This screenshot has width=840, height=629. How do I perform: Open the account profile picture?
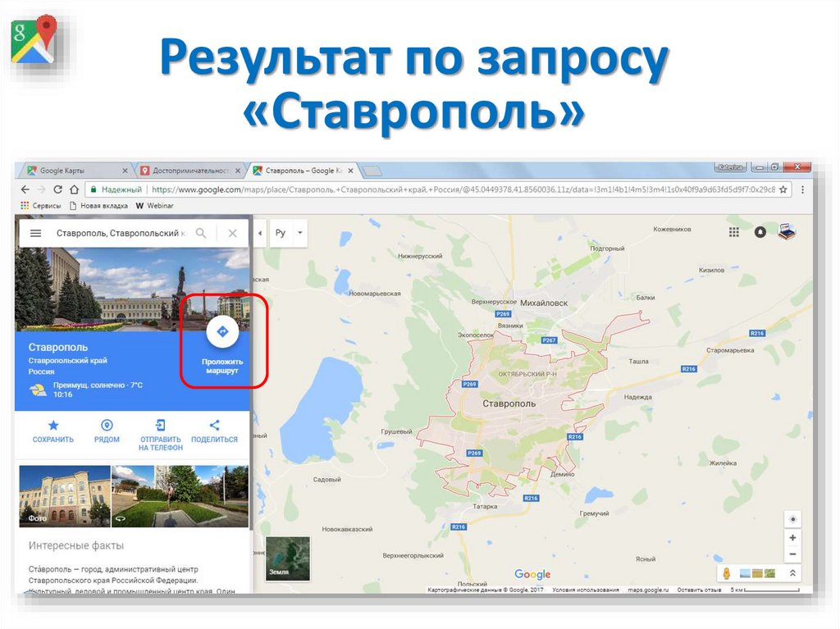tap(787, 231)
